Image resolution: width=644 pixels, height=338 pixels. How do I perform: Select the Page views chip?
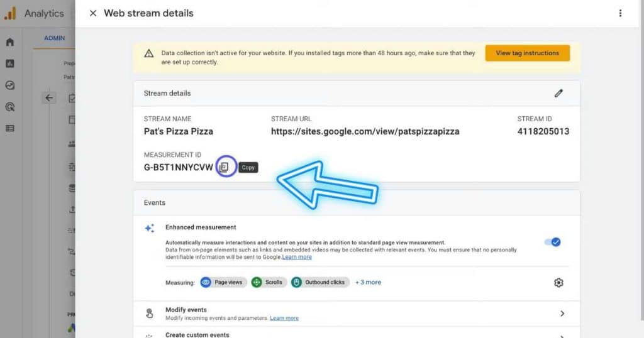(x=223, y=282)
